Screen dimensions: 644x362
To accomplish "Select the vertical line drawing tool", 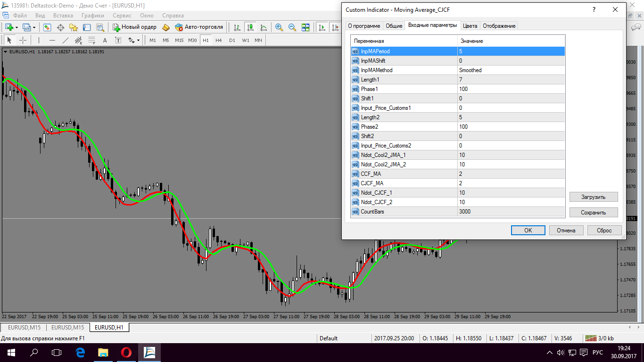I will click(39, 40).
